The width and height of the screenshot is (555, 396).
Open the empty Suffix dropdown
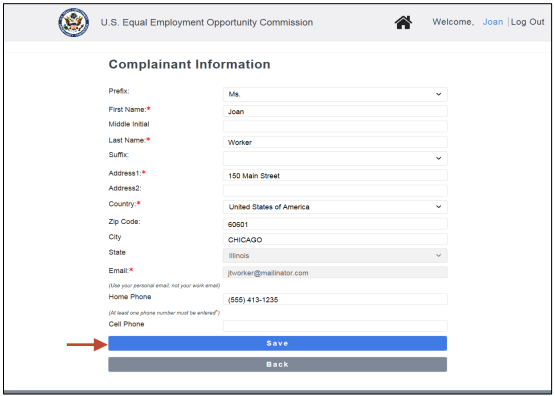point(335,158)
